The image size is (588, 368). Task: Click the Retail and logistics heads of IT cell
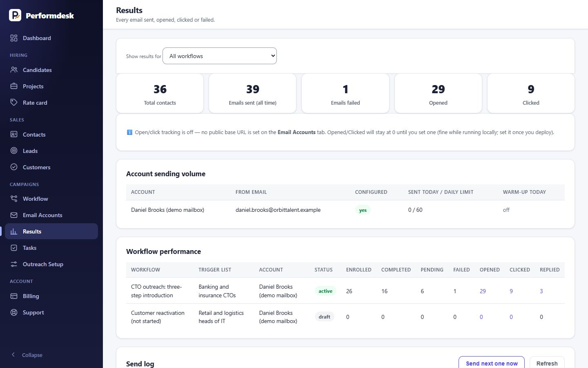click(x=221, y=317)
